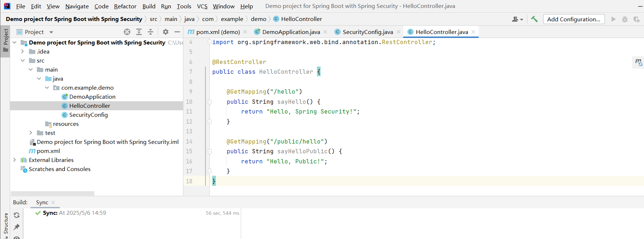Click src breadcrumb in navigation bar

point(153,19)
